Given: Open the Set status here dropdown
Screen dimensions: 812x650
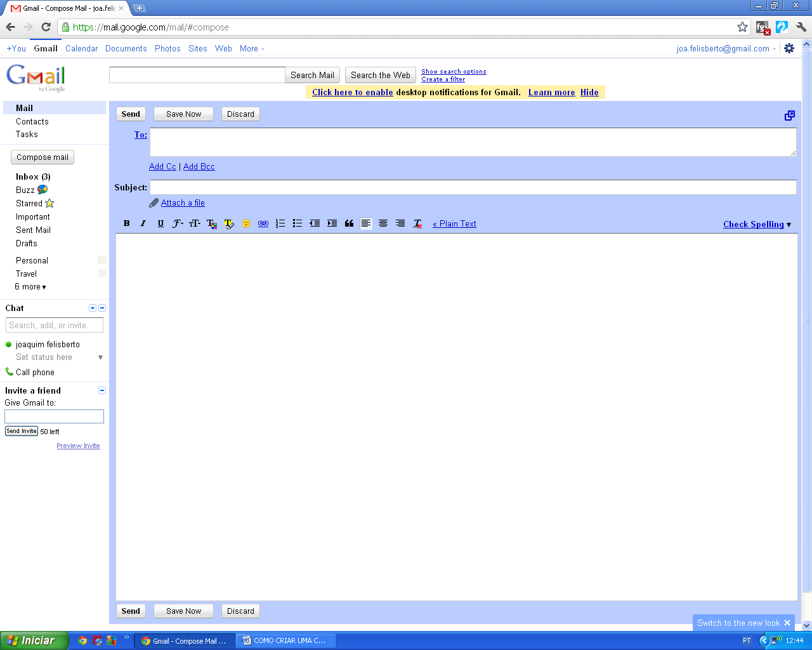Looking at the screenshot, I should [100, 357].
